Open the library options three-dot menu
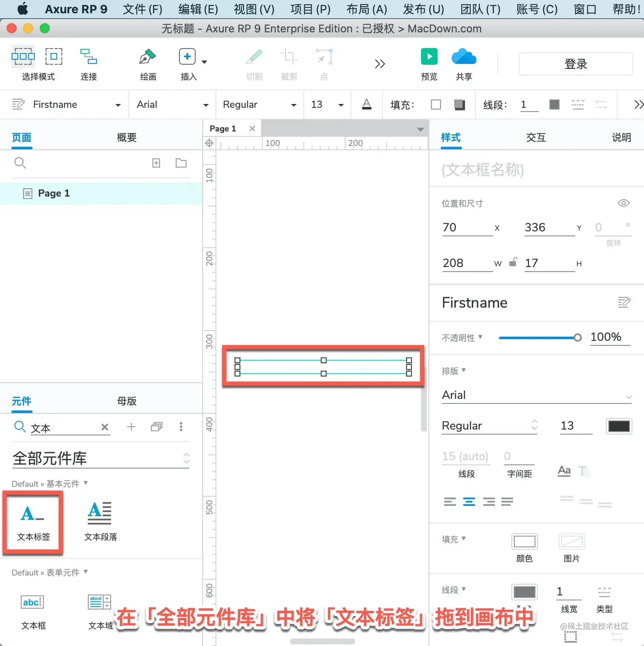Viewport: 644px width, 646px height. point(181,427)
